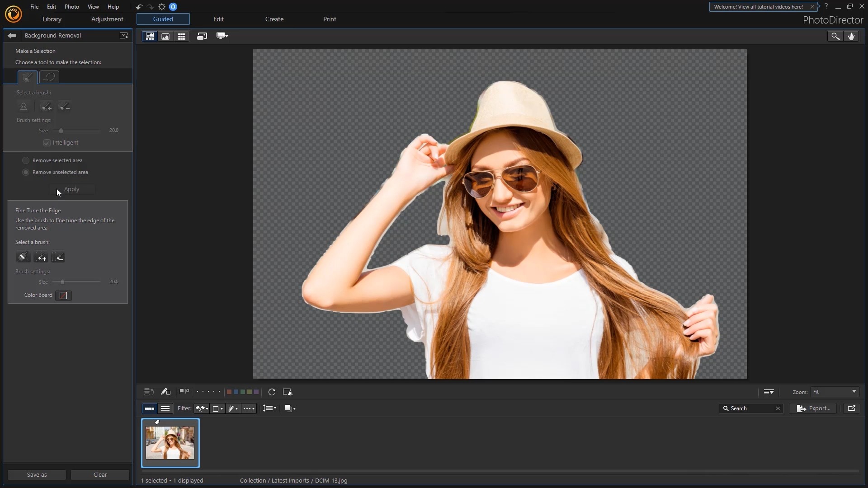Select the DCIM 13.jpg thumbnail
The image size is (868, 488).
coord(170,443)
